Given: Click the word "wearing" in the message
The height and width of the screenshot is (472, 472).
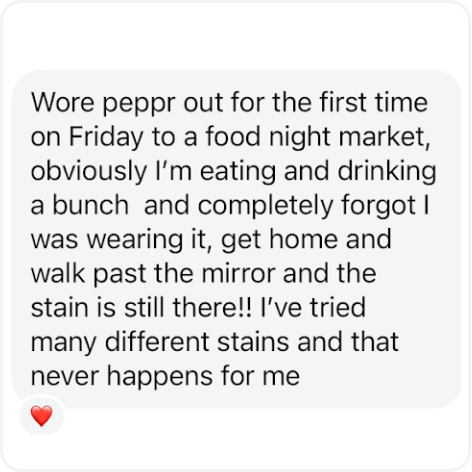Looking at the screenshot, I should click(x=135, y=240).
